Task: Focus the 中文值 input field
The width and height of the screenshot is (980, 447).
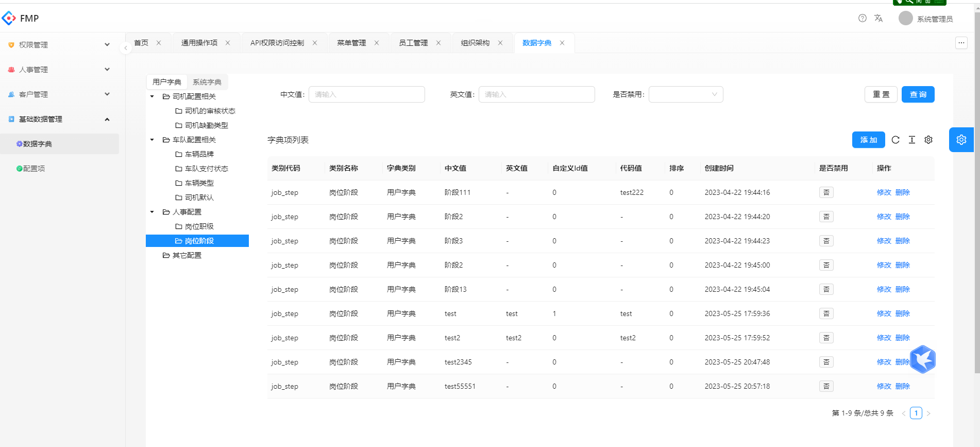Action: (367, 94)
